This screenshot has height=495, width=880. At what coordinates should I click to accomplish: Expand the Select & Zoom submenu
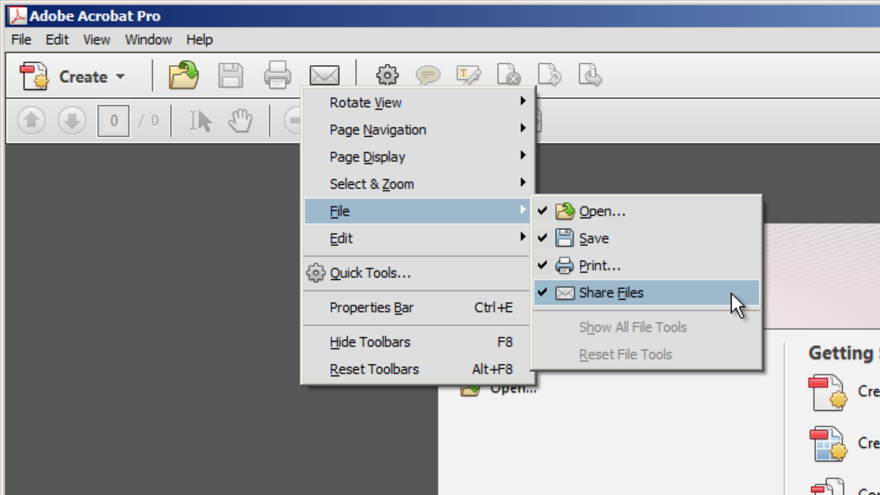pos(418,184)
